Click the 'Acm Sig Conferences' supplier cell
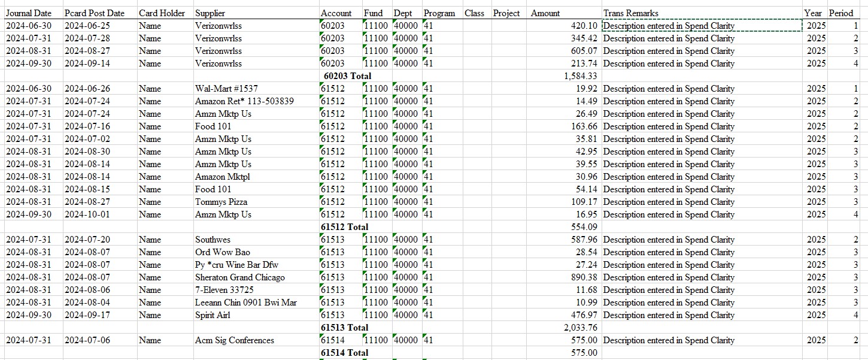This screenshot has height=360, width=868. coord(256,340)
